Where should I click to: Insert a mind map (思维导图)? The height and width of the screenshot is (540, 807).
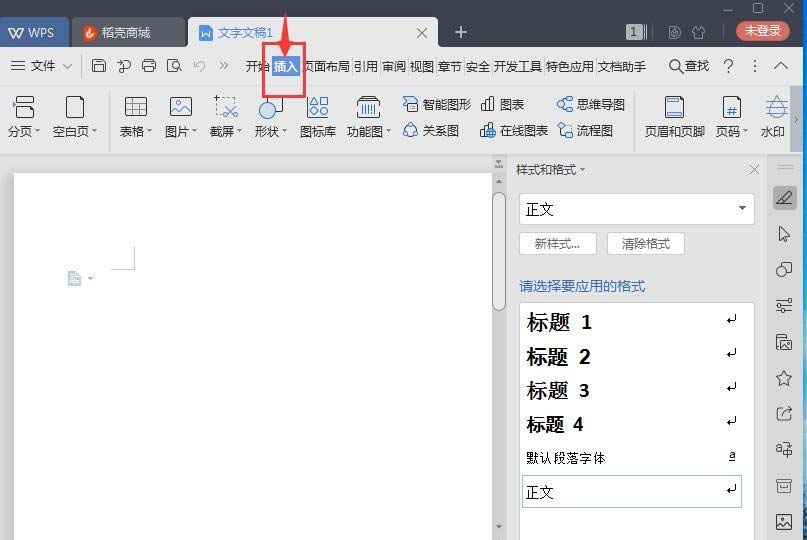591,104
